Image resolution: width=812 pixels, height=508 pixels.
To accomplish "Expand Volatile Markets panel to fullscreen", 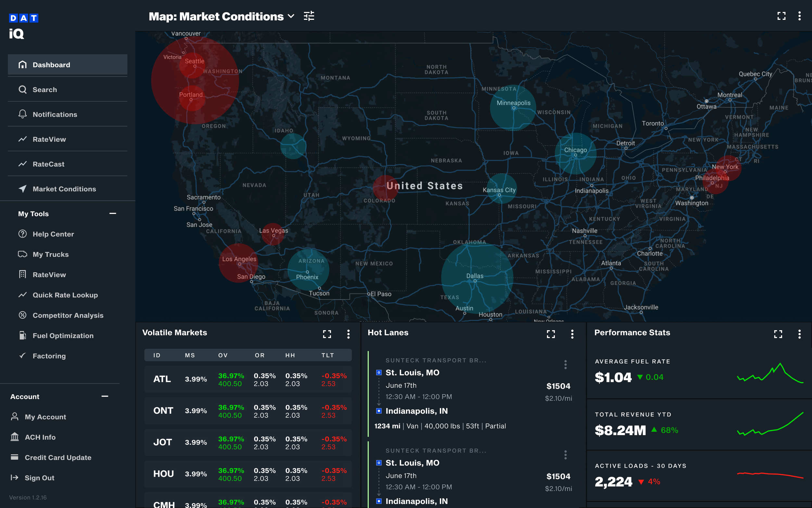I will (x=327, y=334).
